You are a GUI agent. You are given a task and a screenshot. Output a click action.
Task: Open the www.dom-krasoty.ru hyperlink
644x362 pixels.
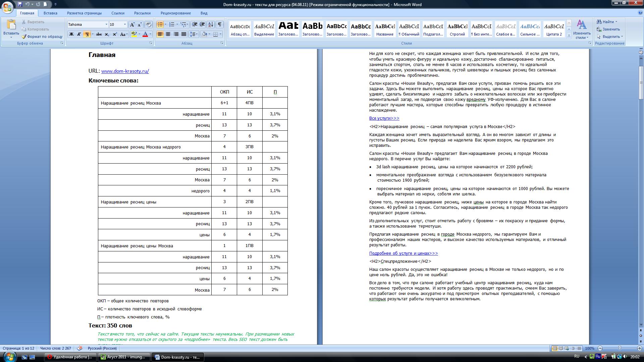(125, 71)
